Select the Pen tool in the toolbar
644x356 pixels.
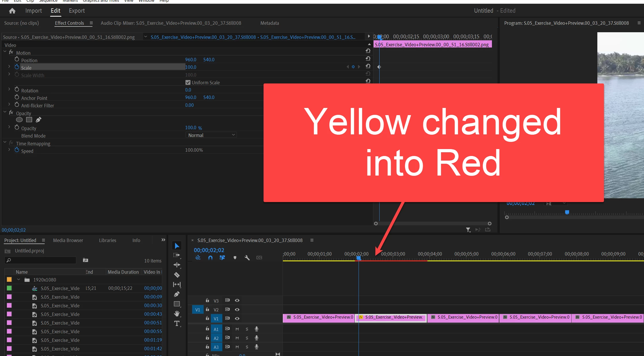click(x=177, y=294)
